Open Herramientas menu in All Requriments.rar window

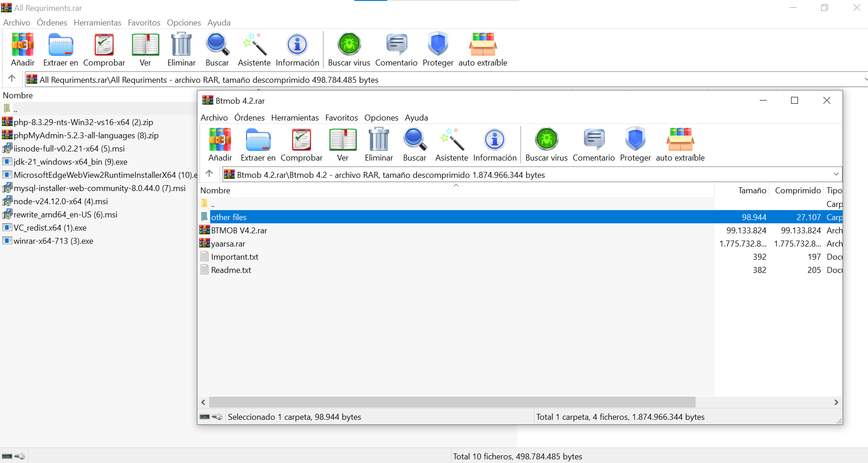click(97, 23)
